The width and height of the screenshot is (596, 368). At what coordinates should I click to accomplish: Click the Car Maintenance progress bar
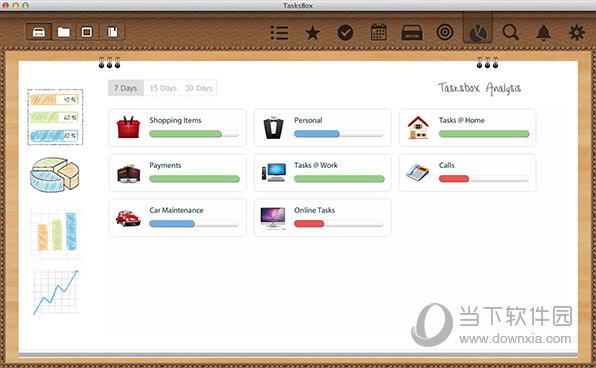coord(194,224)
